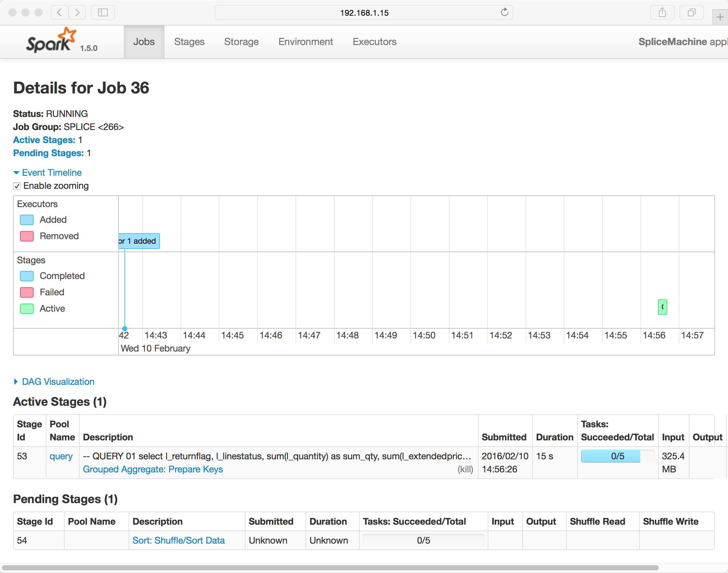Add a new tab with plus button
Image resolution: width=728 pixels, height=573 pixels.
[720, 17]
